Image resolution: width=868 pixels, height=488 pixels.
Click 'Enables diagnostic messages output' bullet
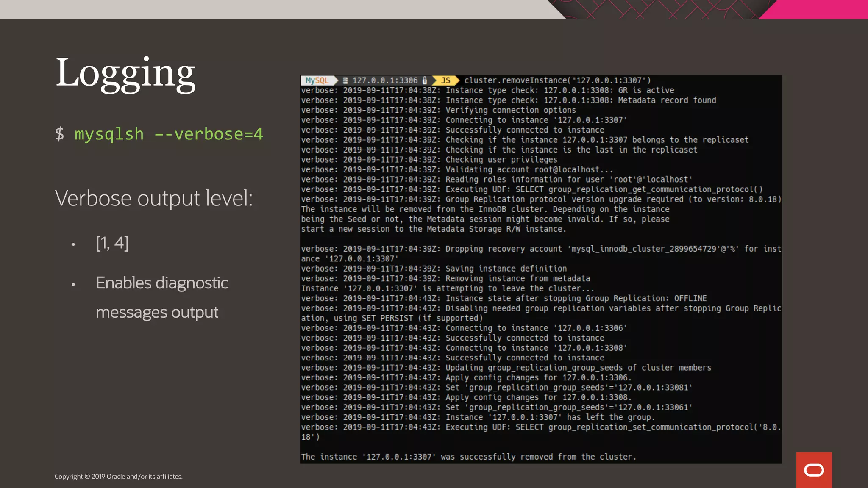(162, 297)
